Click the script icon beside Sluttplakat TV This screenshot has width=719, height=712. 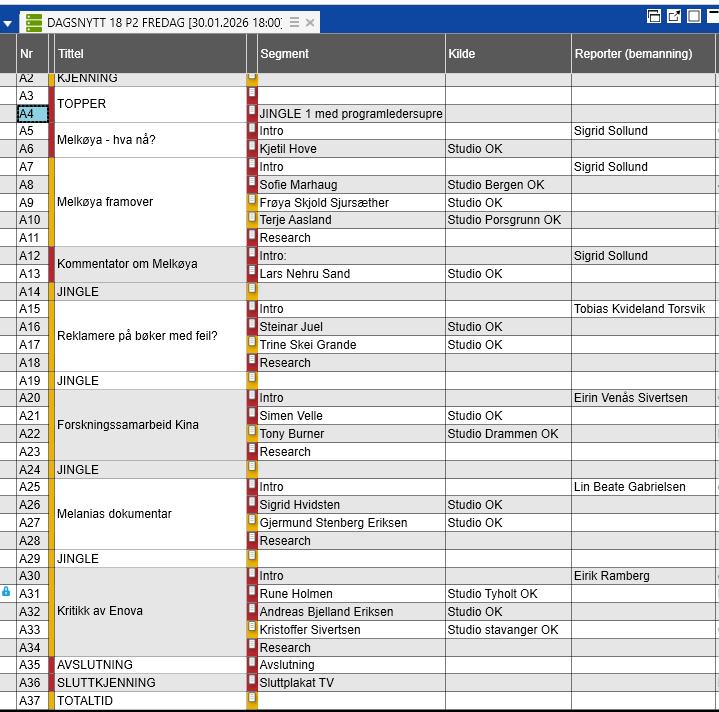[252, 682]
